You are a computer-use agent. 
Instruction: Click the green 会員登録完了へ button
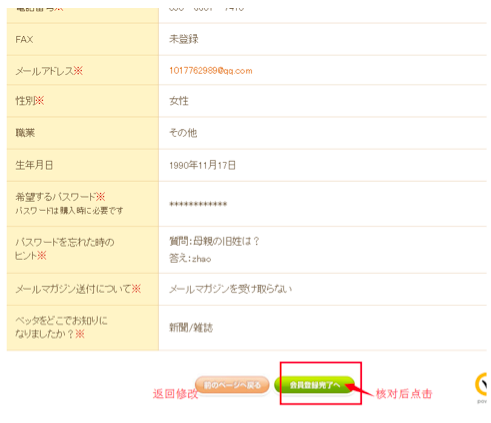coord(314,385)
